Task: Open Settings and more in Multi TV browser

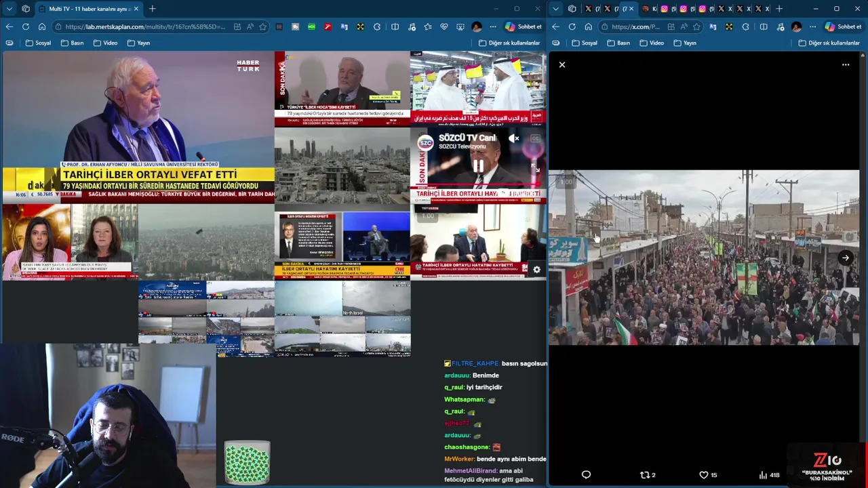Action: pyautogui.click(x=493, y=26)
